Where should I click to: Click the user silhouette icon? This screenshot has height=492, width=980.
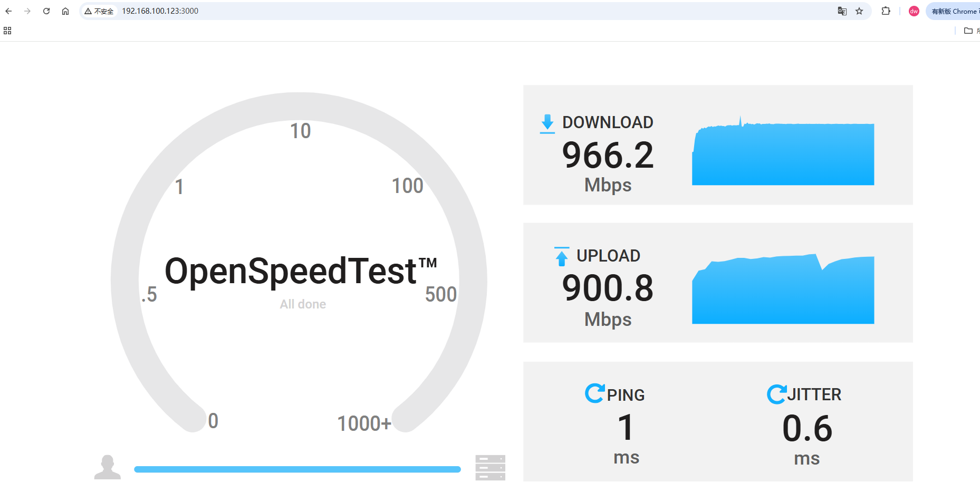108,467
